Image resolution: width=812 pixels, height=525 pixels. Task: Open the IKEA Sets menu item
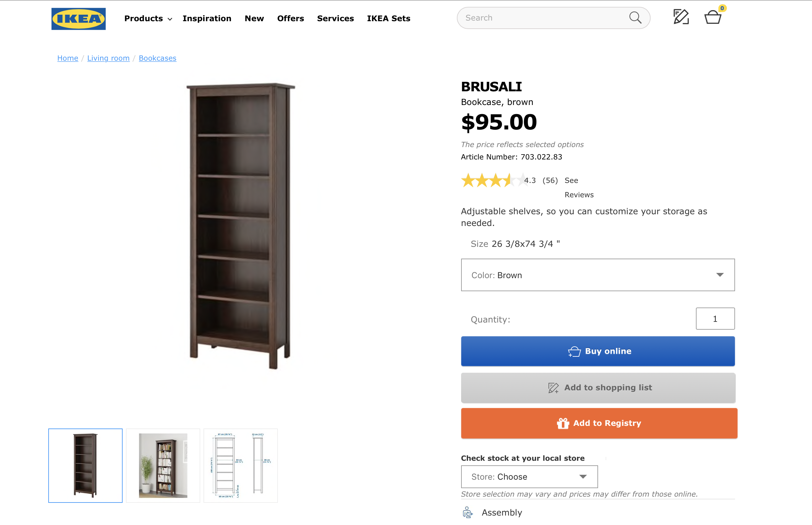388,18
